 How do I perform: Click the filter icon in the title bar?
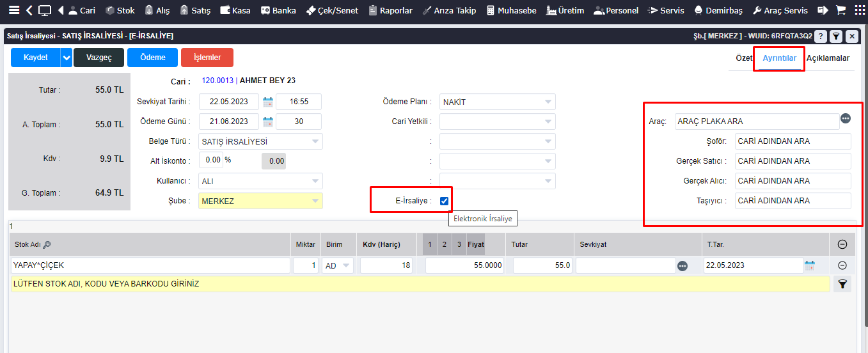[x=835, y=36]
